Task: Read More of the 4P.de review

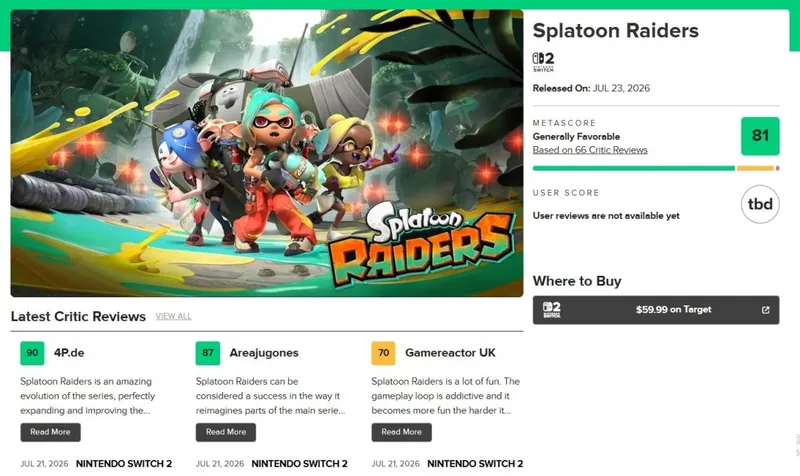Action: [x=51, y=432]
